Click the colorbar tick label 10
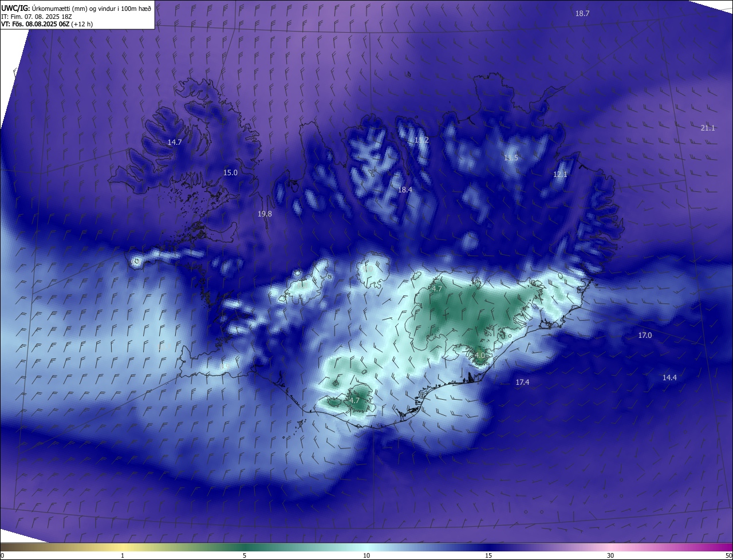The width and height of the screenshot is (733, 560). (x=366, y=555)
